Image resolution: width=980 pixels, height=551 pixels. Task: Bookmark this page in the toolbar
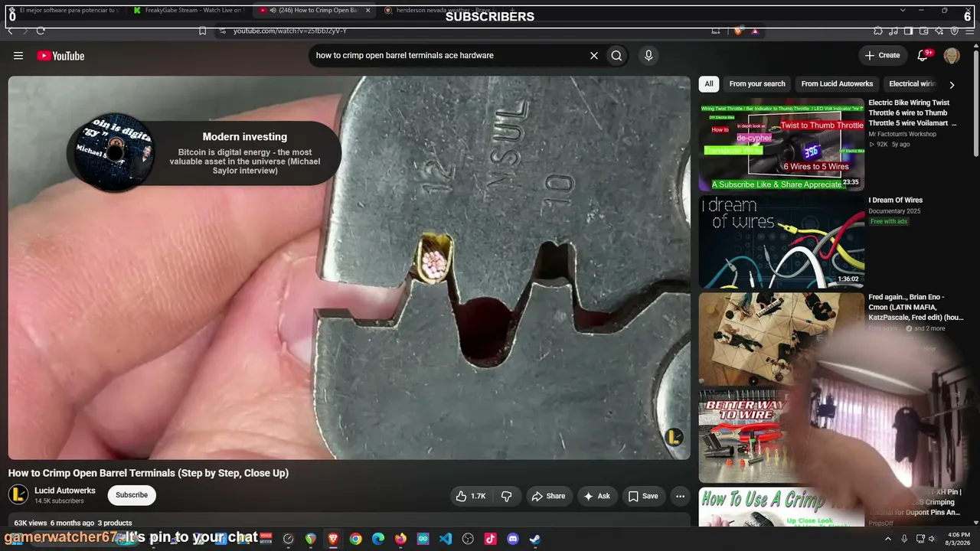(x=202, y=31)
